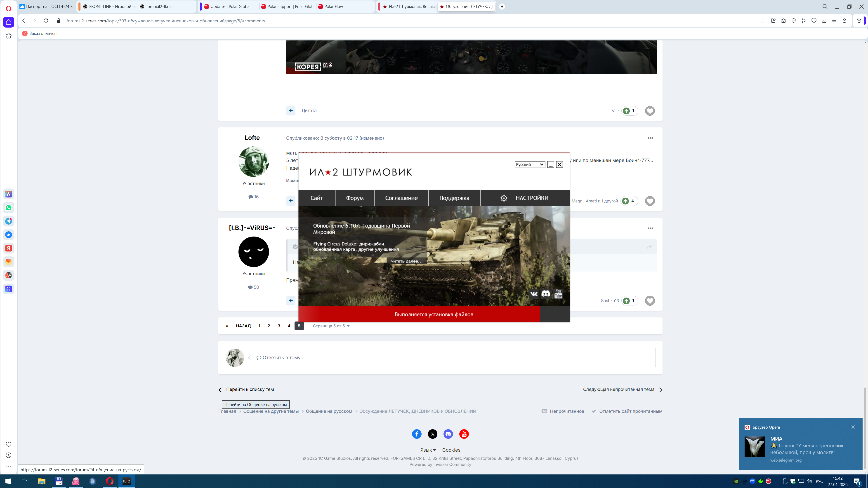Toggle the plus multiquote on ViRUS's post
The height and width of the screenshot is (488, 868).
pos(290,300)
